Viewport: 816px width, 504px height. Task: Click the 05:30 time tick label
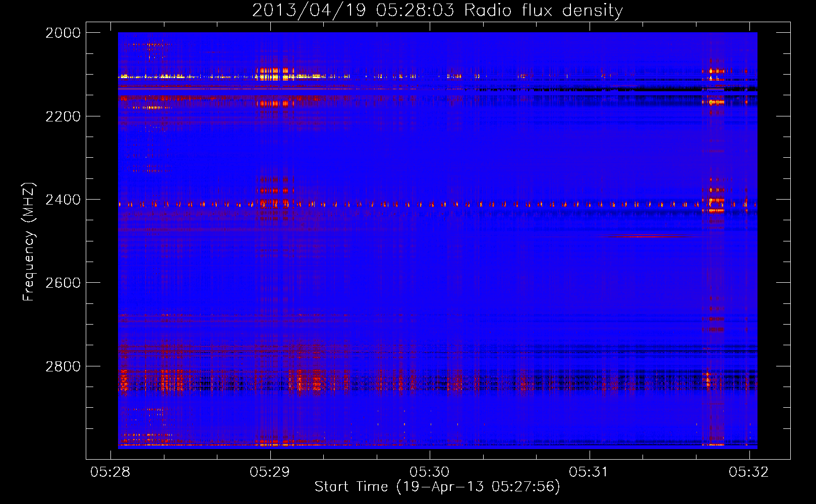tap(429, 472)
